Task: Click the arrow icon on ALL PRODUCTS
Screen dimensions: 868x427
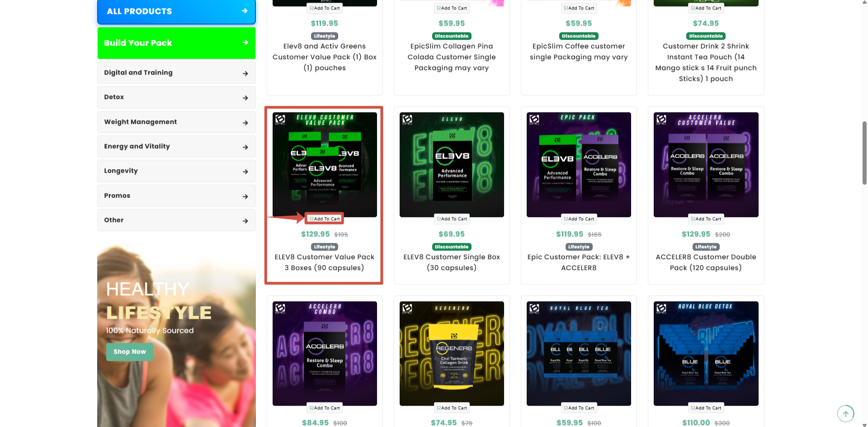Action: 245,11
